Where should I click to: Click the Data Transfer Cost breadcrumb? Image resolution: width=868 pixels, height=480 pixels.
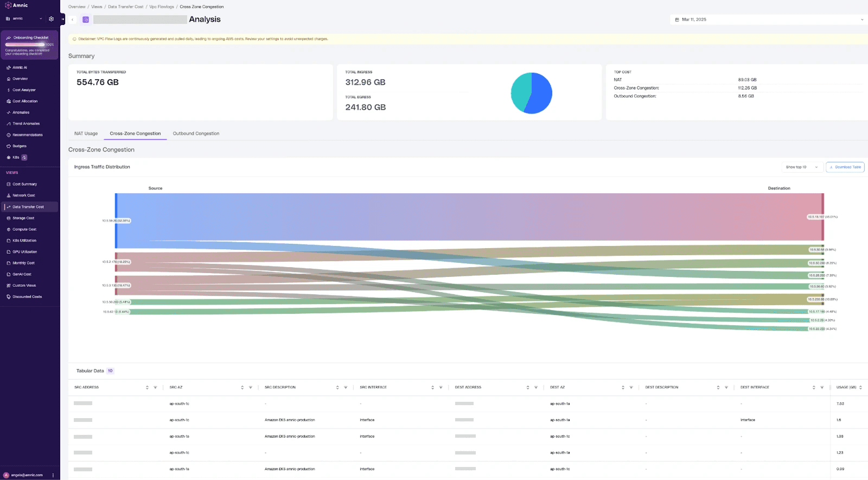point(126,7)
